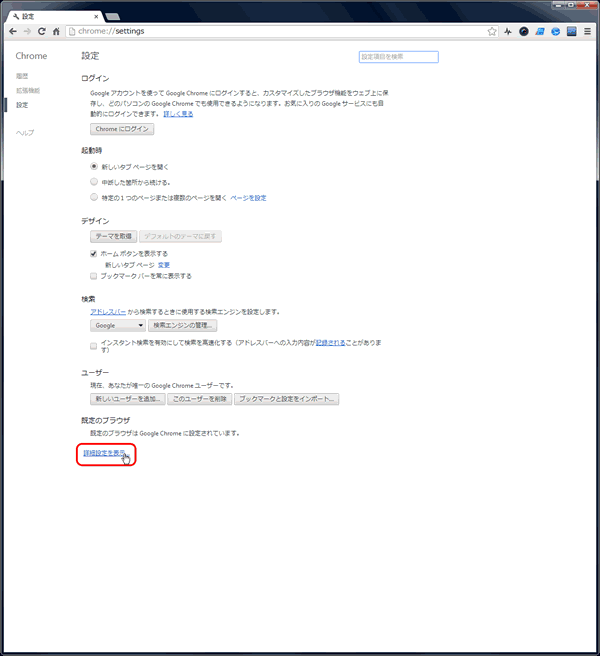Open ヘルプ in the sidebar
Screen dimensions: 600x656
click(x=25, y=133)
